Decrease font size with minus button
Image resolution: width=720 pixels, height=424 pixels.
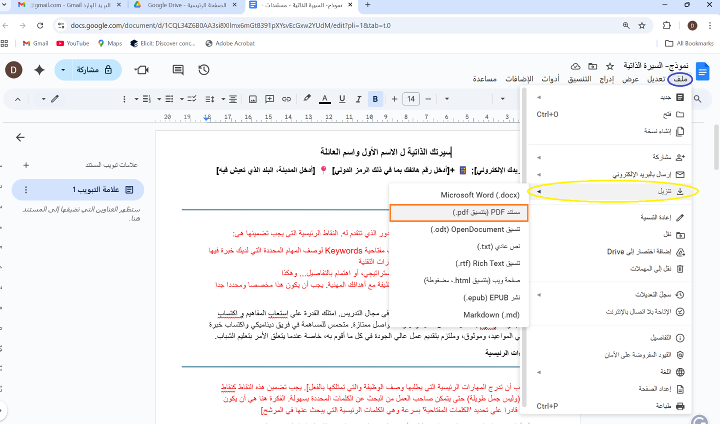(428, 99)
